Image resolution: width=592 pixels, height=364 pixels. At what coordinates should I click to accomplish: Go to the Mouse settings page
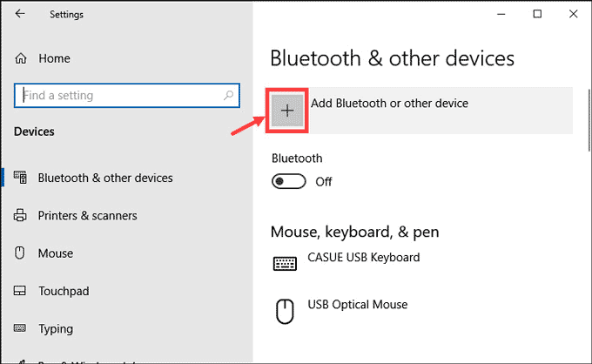(56, 253)
